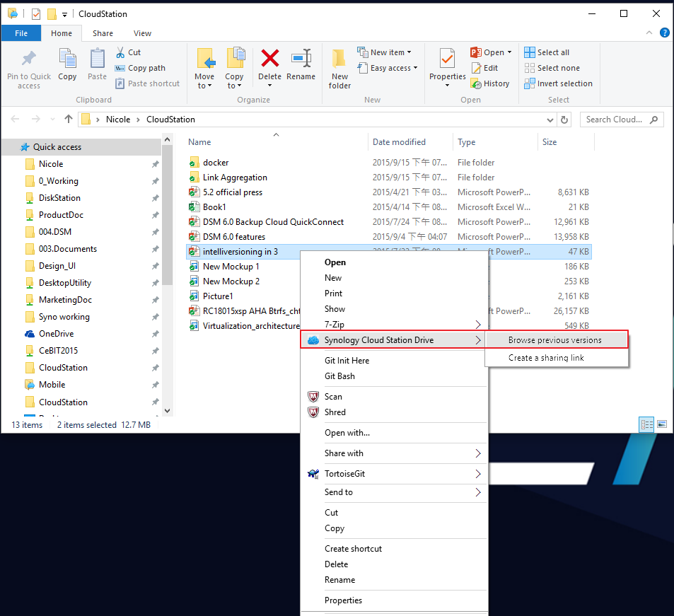Screen dimensions: 674x616
Task: Collapse the ribbon with chevron
Action: (649, 33)
